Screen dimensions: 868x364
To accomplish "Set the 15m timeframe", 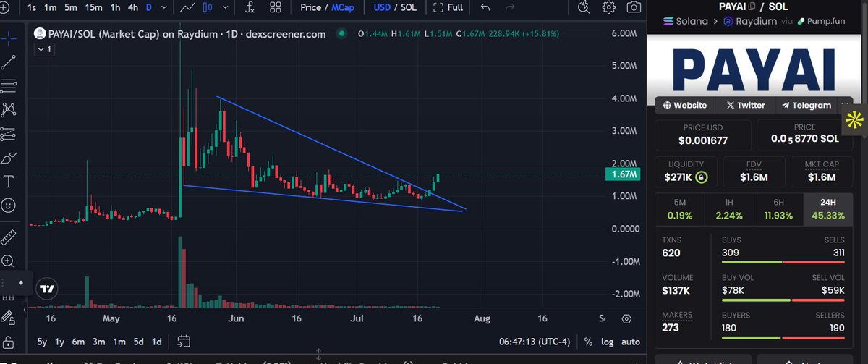I will [94, 7].
